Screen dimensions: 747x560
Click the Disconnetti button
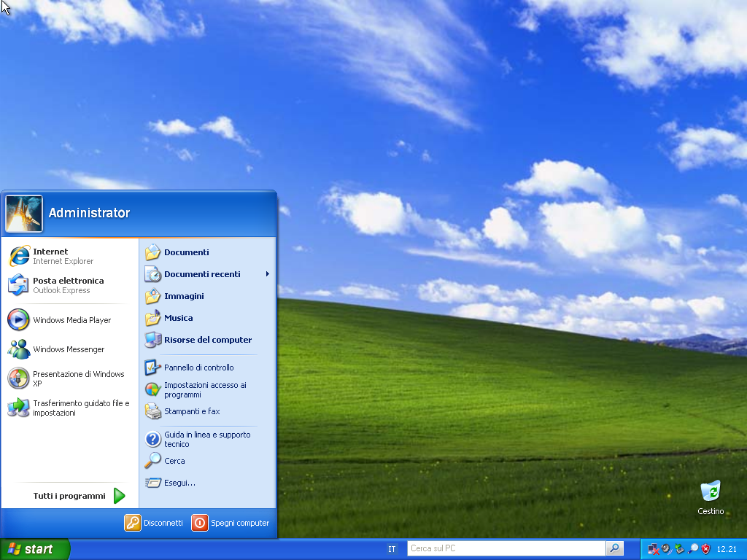(x=154, y=523)
